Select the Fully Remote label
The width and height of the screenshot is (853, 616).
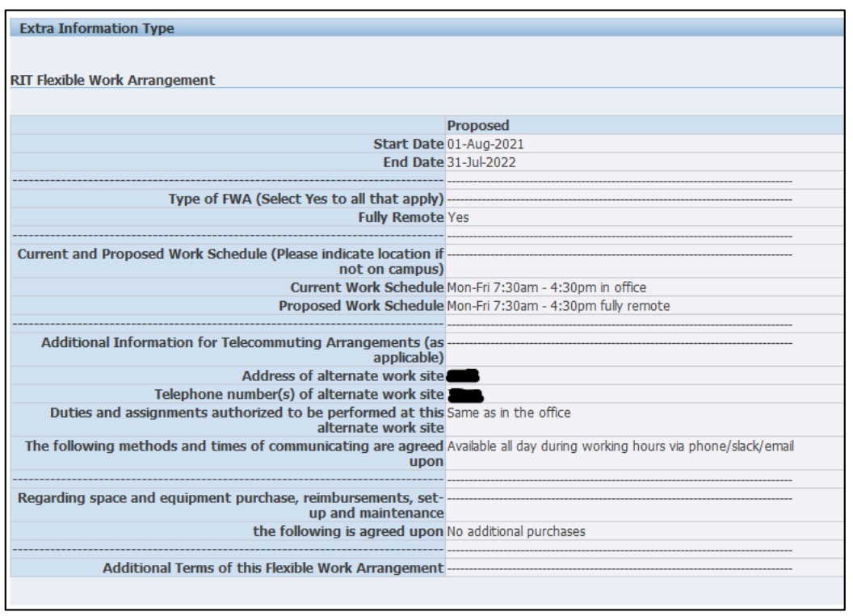[400, 217]
